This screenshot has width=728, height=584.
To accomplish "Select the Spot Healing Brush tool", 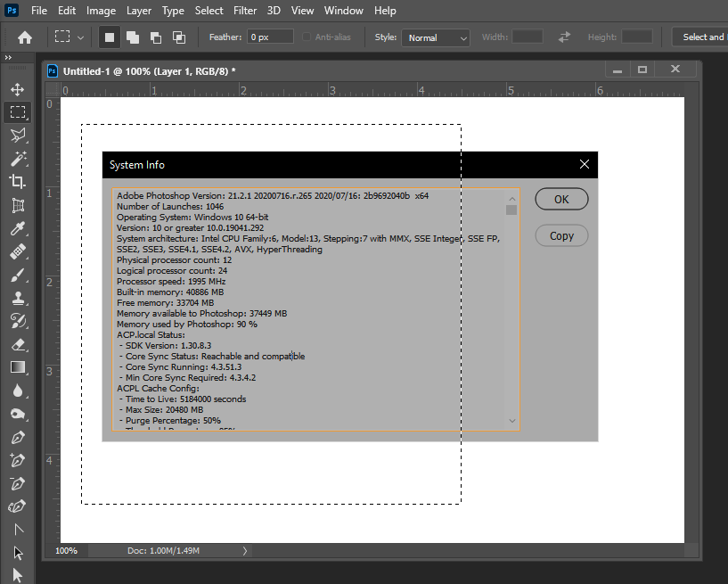I will pos(18,251).
